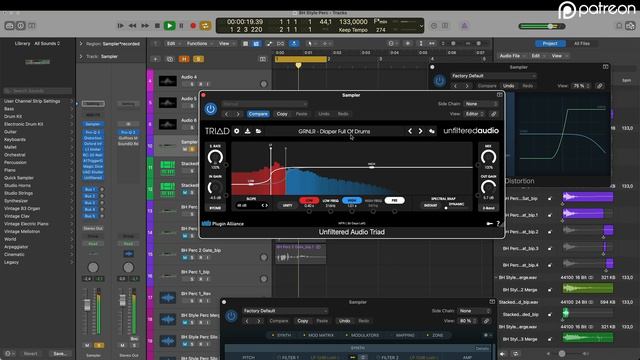Open the Triad preset folder icon
The image size is (640, 360).
click(x=258, y=131)
